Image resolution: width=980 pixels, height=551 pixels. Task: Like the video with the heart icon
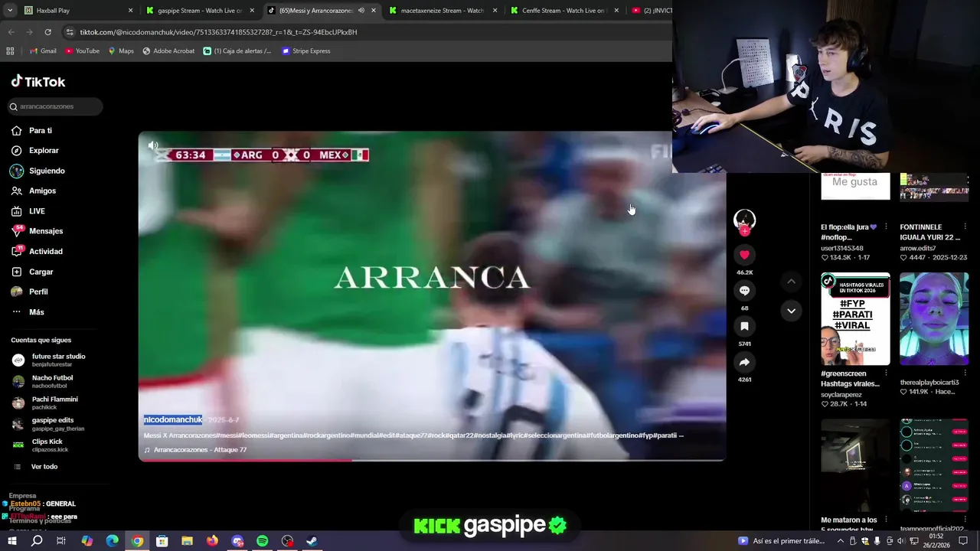coord(744,255)
